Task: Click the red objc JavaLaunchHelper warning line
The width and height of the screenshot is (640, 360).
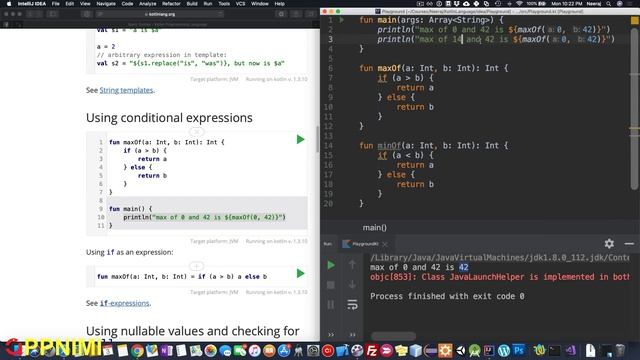Action: click(x=499, y=277)
